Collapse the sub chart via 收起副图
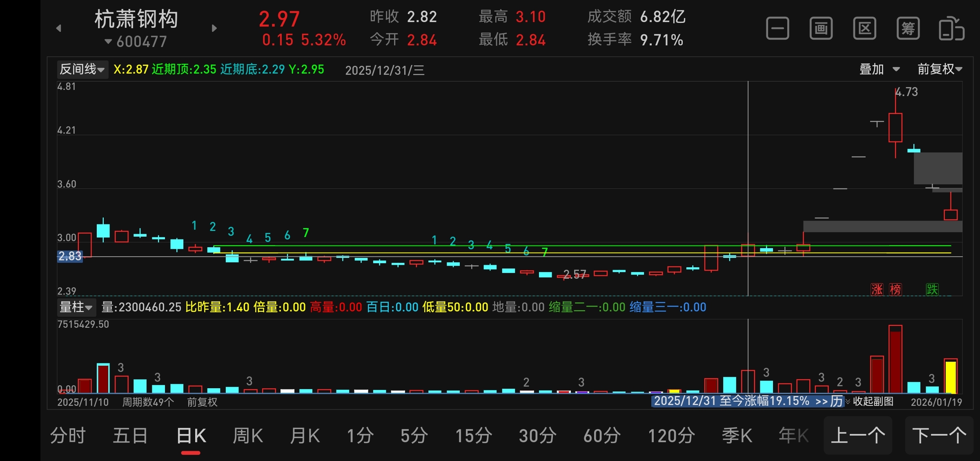Viewport: 980px width, 461px height. click(873, 401)
